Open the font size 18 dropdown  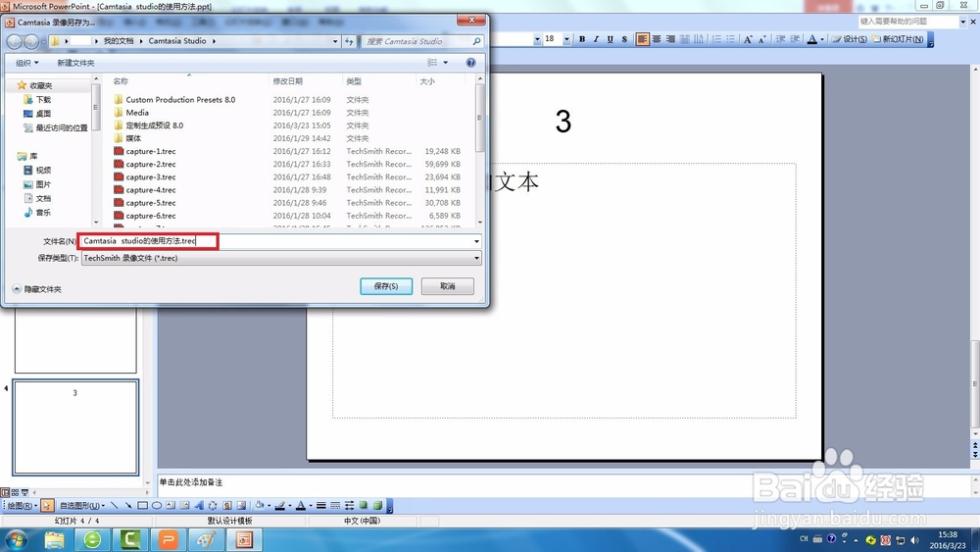click(566, 39)
